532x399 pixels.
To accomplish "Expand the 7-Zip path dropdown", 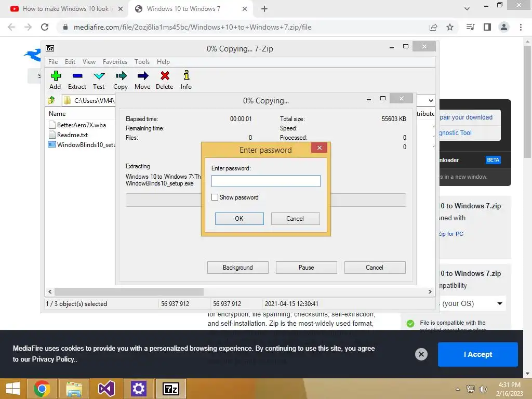I will 431,100.
